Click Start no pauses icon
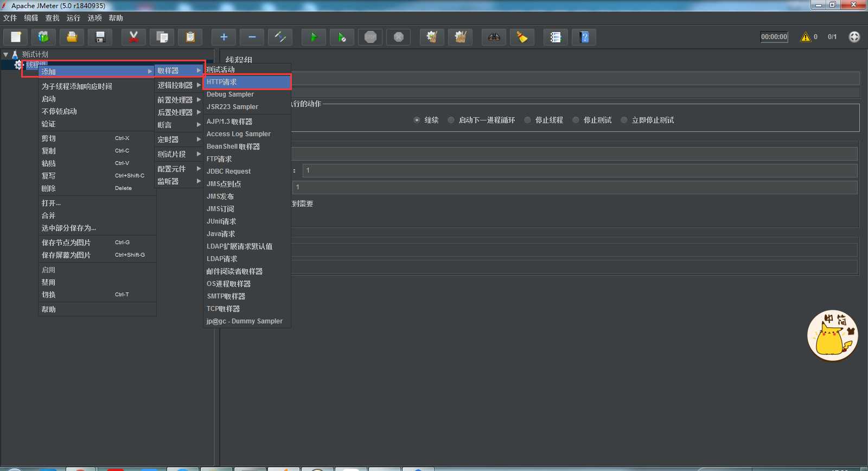 (342, 37)
